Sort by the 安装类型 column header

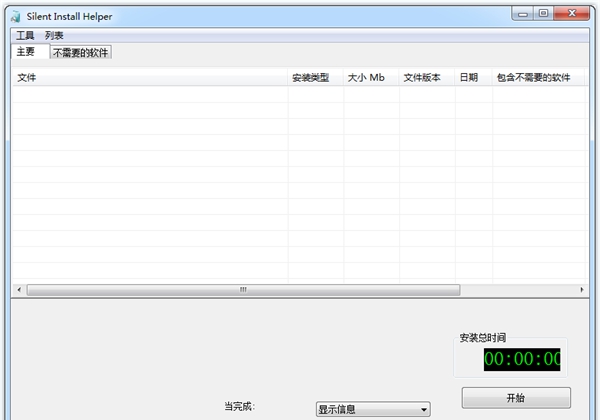(x=315, y=78)
